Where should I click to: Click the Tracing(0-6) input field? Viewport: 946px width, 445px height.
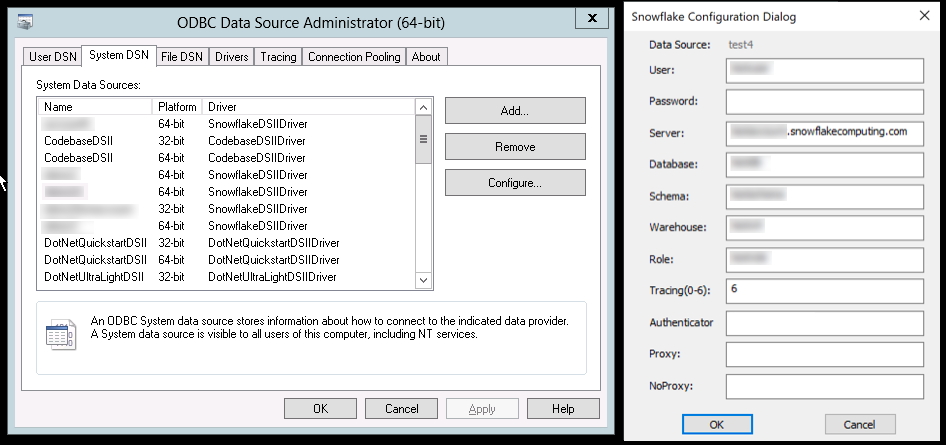[825, 291]
